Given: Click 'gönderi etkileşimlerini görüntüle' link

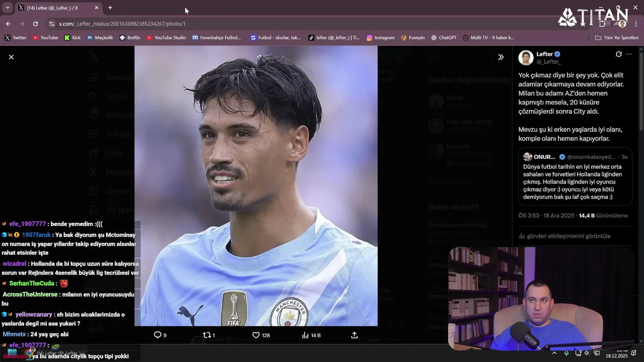Looking at the screenshot, I should (x=565, y=236).
